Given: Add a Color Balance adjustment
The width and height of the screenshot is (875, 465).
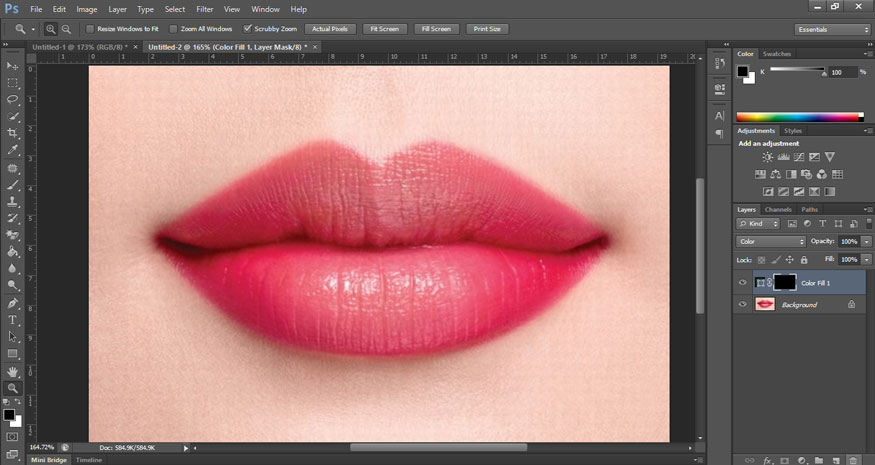Looking at the screenshot, I should click(776, 175).
